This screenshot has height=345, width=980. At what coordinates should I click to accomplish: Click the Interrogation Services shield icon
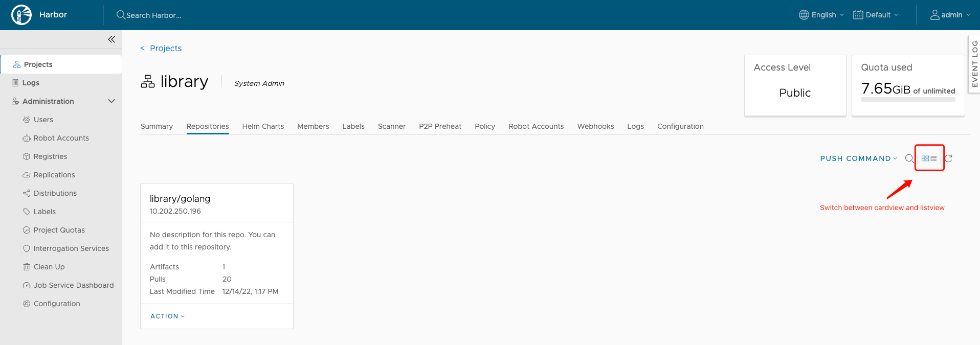[27, 248]
